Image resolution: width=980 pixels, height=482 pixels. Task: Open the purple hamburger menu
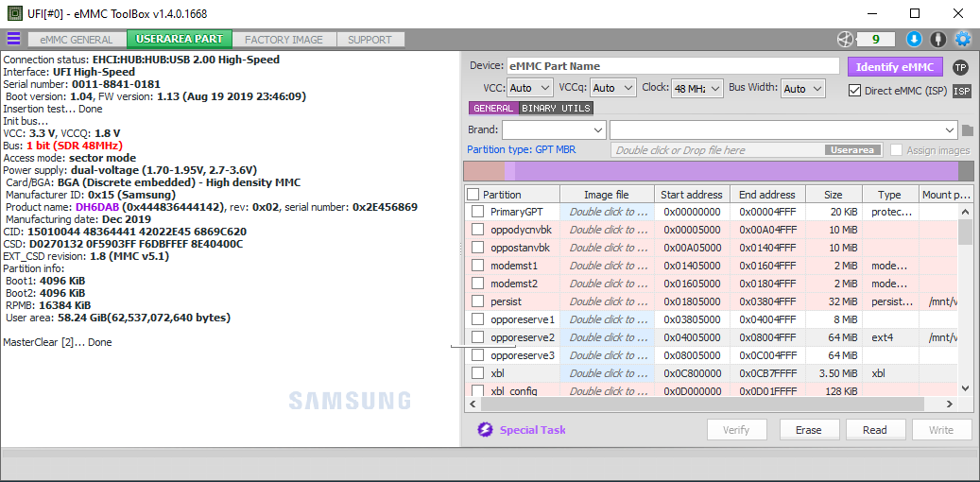[13, 40]
